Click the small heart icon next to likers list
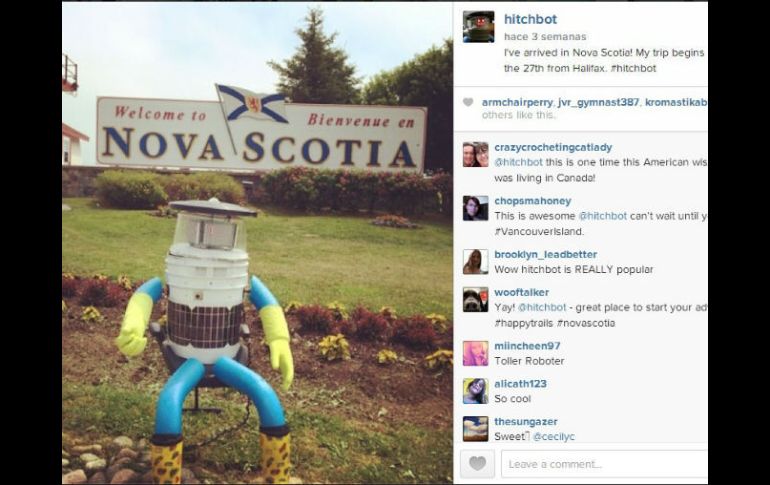 coord(468,102)
